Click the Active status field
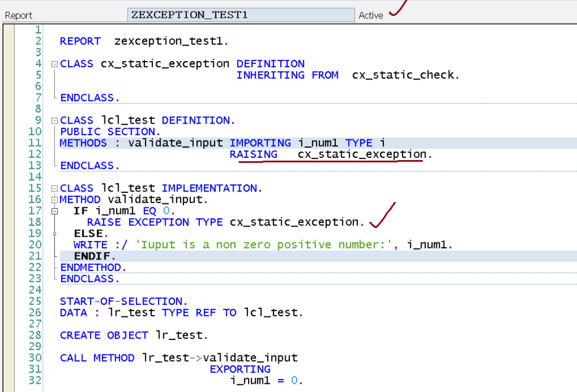 [371, 15]
